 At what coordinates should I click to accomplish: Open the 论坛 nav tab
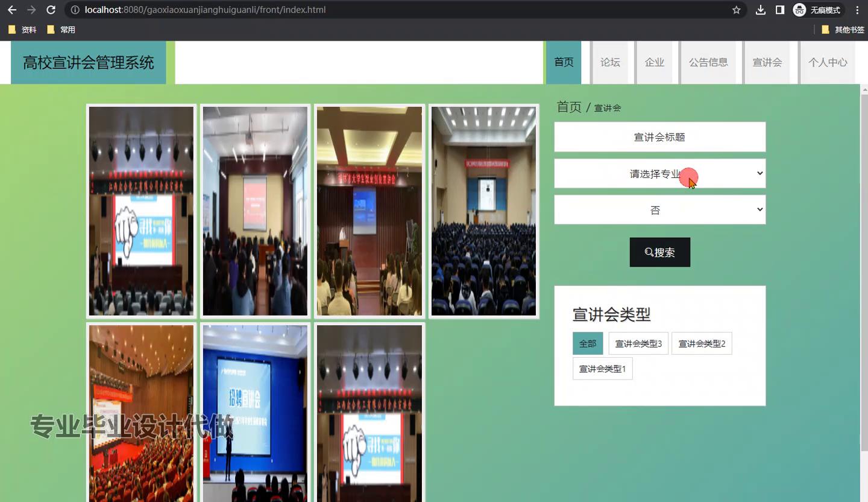pos(610,62)
